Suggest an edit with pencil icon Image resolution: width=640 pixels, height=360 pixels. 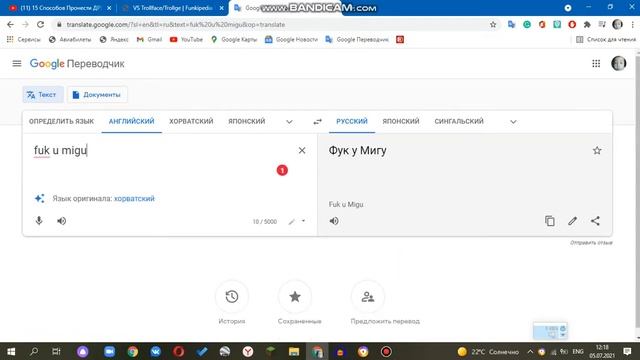[x=572, y=221]
